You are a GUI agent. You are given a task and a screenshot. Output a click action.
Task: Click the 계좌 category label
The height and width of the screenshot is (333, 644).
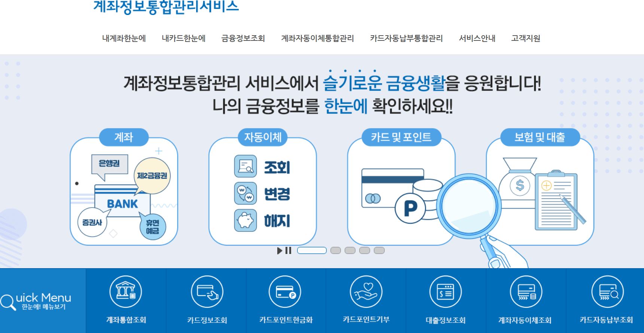pos(124,137)
